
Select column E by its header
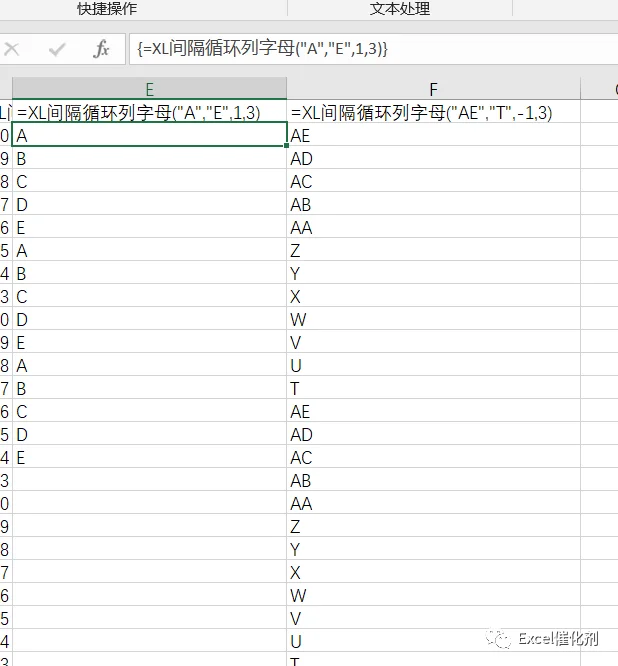(x=150, y=89)
